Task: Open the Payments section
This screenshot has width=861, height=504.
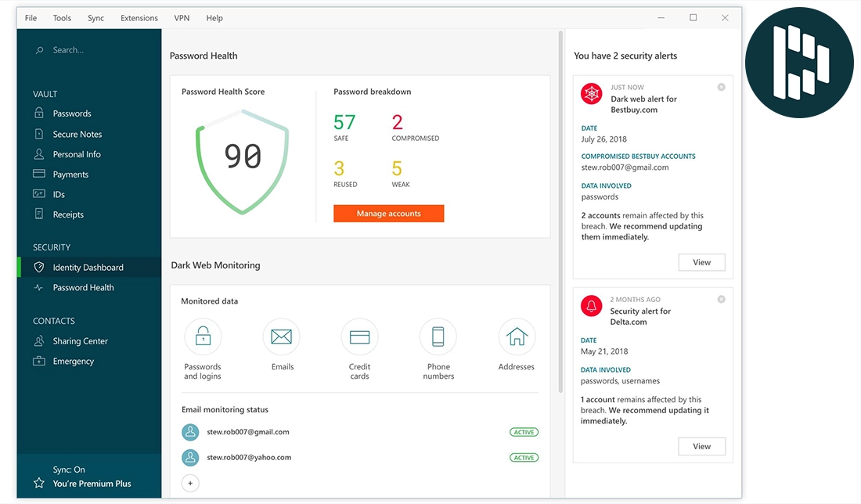Action: 70,174
